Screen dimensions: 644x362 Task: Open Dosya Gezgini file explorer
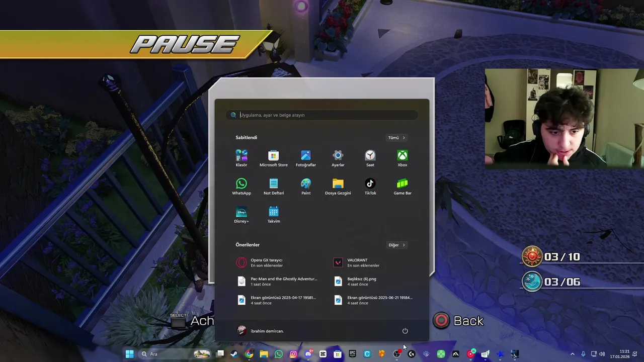[x=338, y=187]
